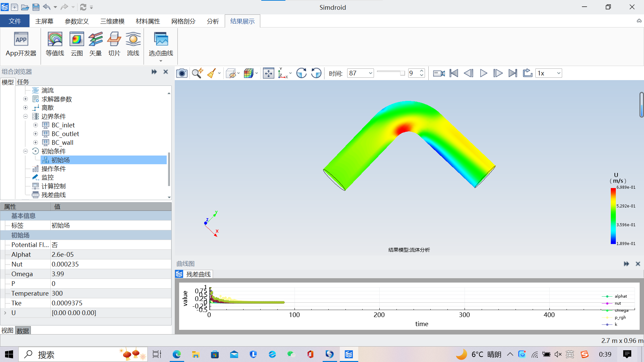
Task: Open the dropdown arrow beside colored cube icon
Action: pos(257,73)
